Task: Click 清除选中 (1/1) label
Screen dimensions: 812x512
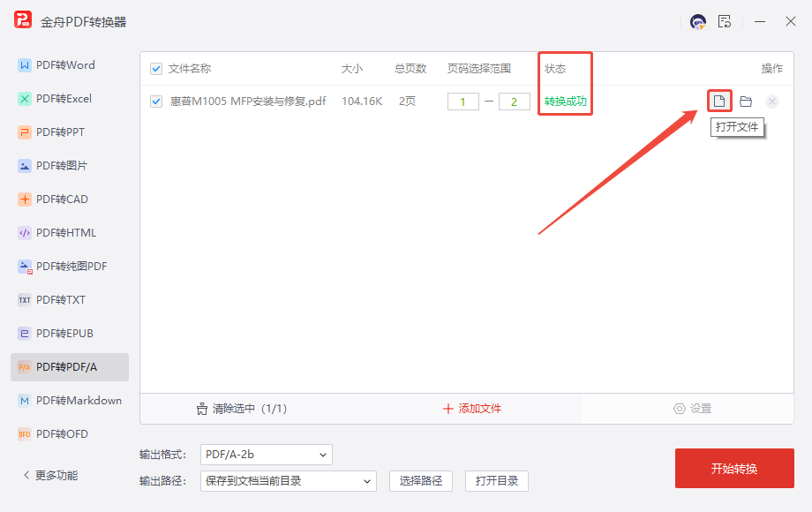Action: [x=250, y=409]
